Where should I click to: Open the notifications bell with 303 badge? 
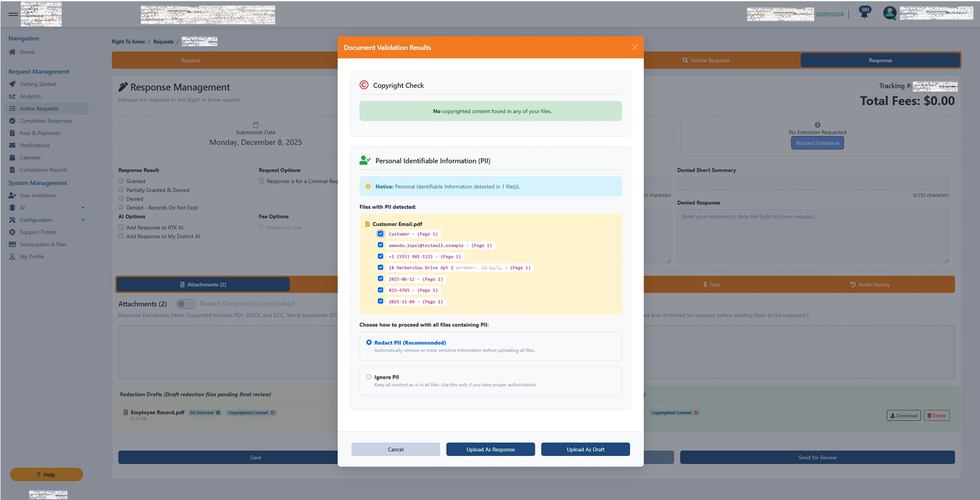pyautogui.click(x=865, y=13)
